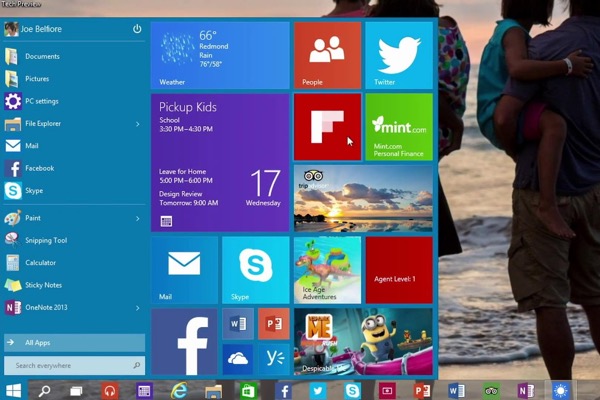Open the People tile
Viewport: 600px width, 400px height.
coord(328,55)
